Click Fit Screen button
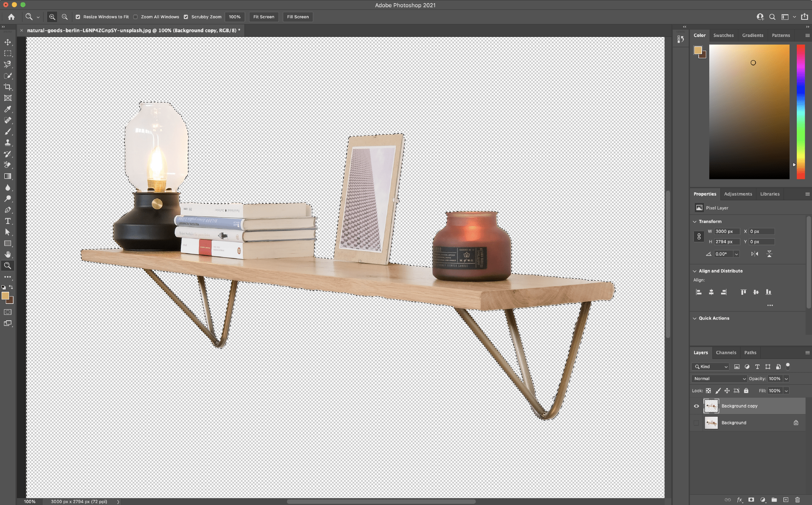812x505 pixels. (x=264, y=16)
